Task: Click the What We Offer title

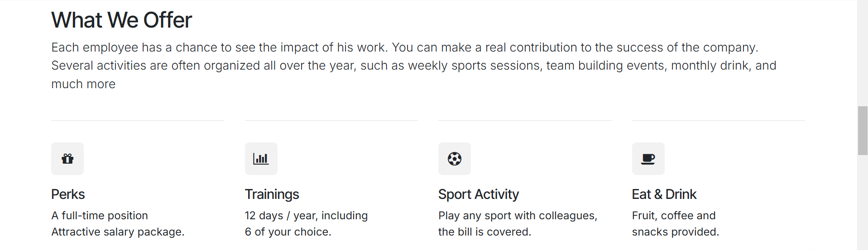Action: (121, 20)
